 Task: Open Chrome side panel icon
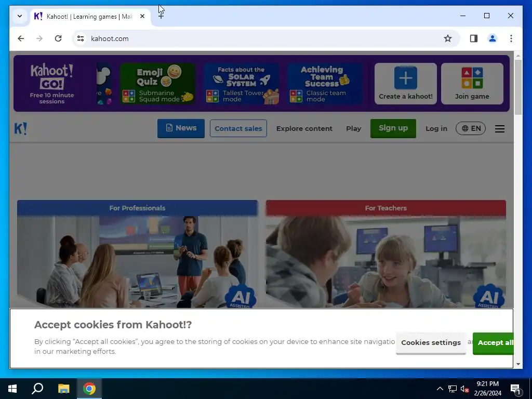(474, 38)
